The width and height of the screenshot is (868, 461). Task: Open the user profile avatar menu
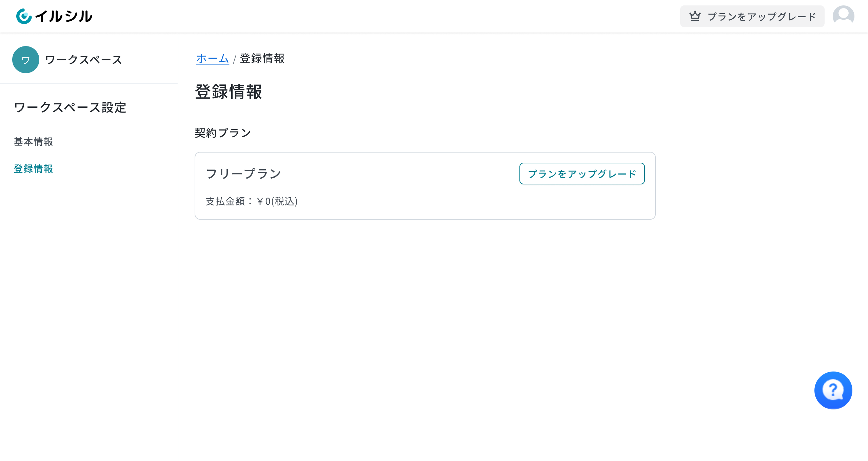[x=843, y=16]
